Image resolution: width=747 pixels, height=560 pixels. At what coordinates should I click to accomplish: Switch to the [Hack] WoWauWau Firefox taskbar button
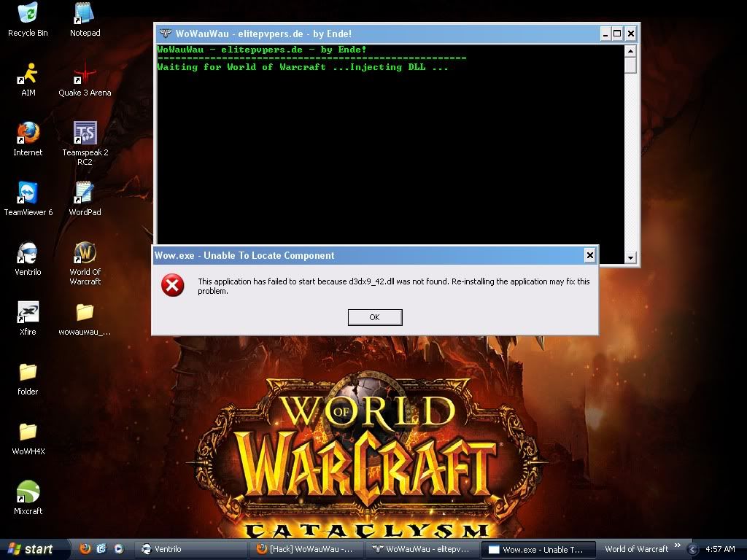point(306,549)
